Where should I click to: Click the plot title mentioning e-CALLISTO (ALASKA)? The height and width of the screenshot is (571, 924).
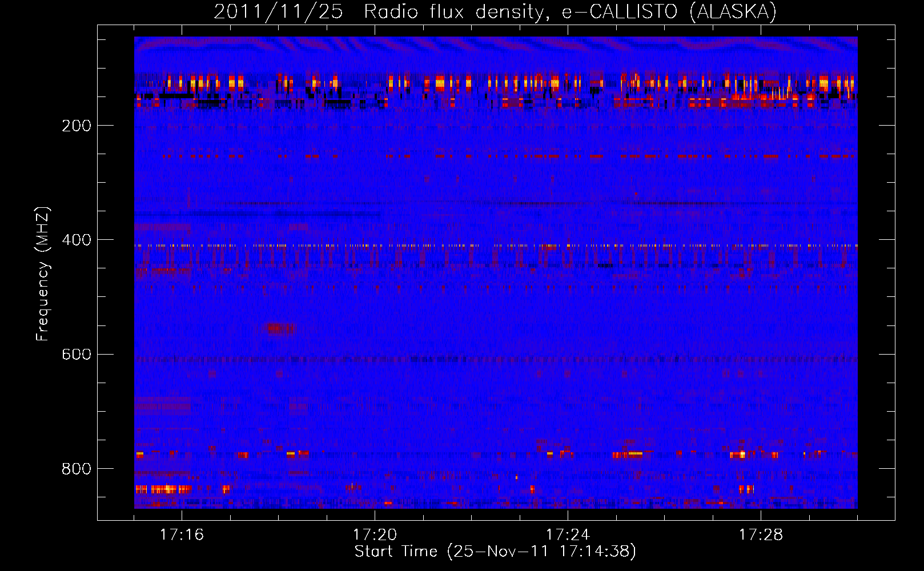coord(495,12)
